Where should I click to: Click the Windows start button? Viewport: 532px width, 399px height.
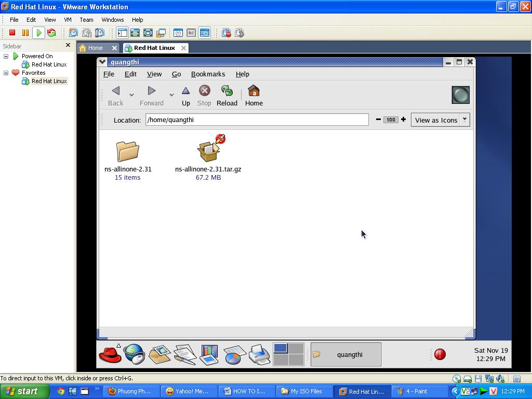click(x=24, y=391)
